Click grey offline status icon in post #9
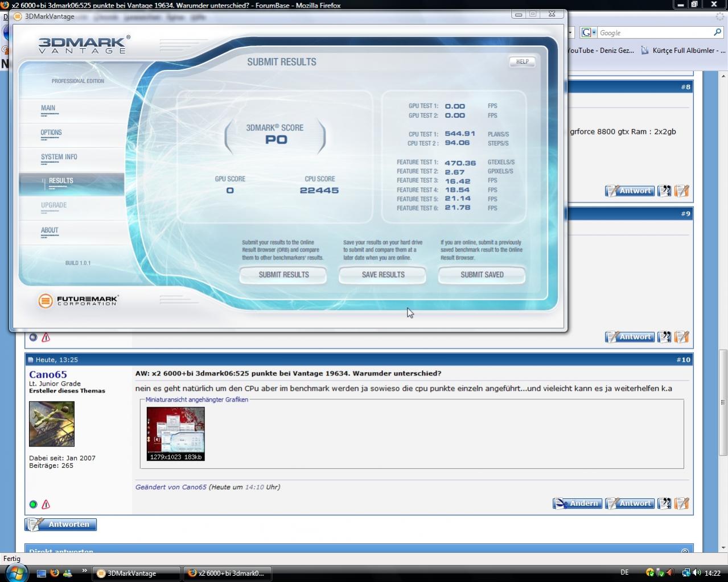This screenshot has width=728, height=582. 33,337
